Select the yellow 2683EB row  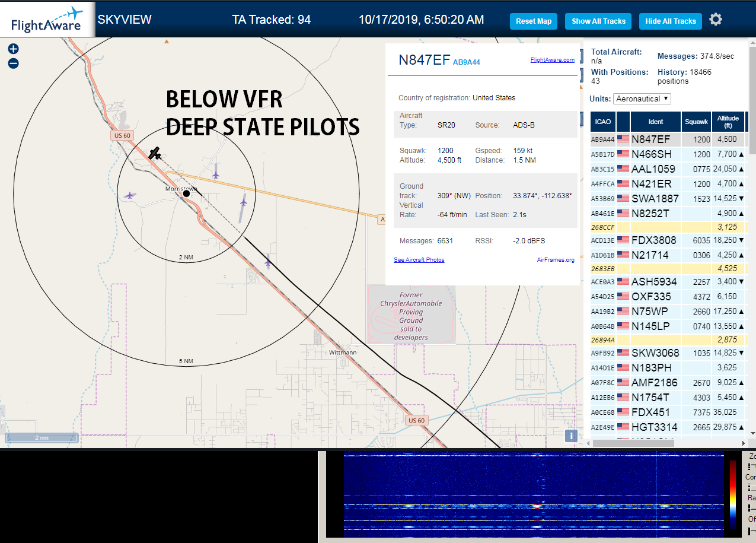668,268
